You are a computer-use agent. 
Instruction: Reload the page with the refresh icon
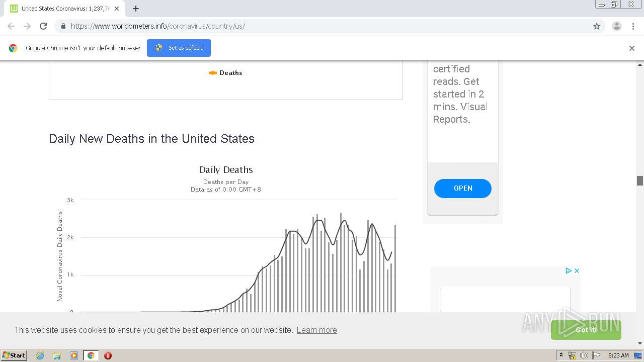point(43,26)
